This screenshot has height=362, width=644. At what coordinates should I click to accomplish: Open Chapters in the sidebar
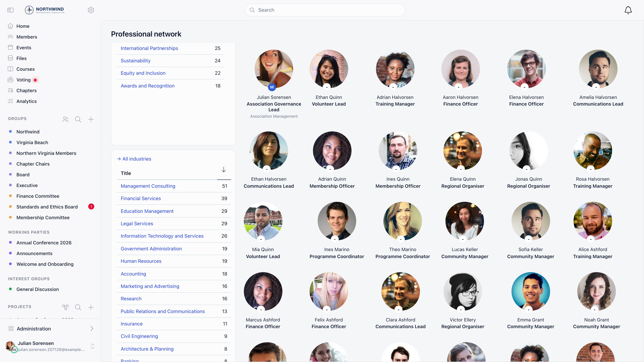pyautogui.click(x=26, y=90)
